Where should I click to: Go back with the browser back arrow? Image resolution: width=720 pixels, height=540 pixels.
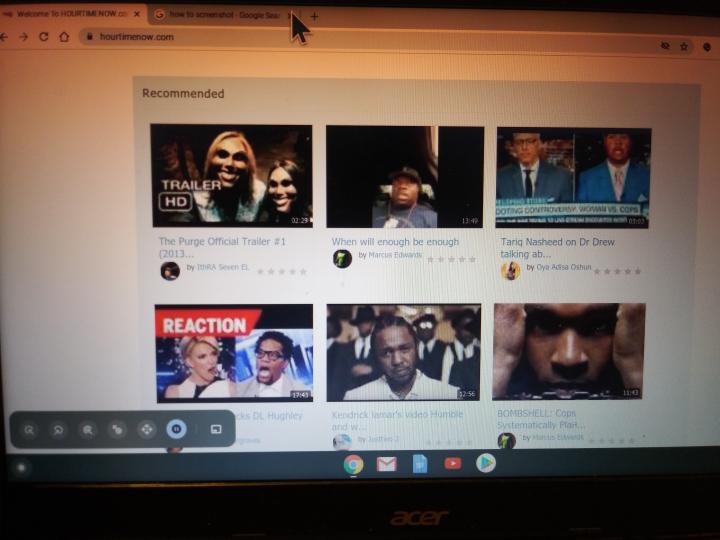point(4,37)
